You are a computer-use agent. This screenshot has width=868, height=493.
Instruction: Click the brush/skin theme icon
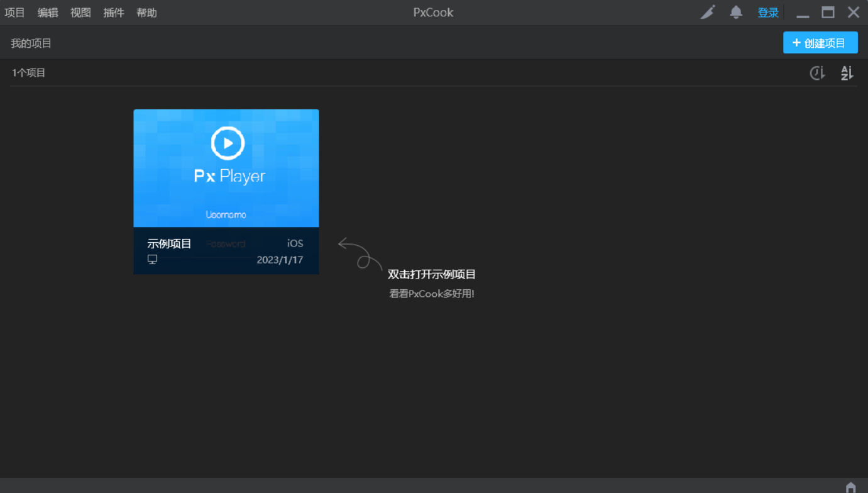[x=708, y=12]
